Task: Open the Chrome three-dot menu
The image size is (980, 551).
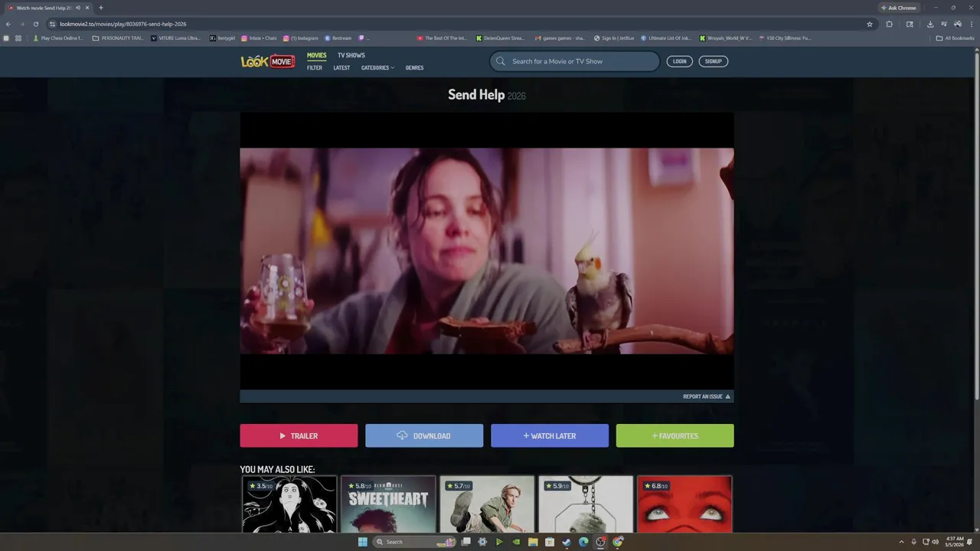Action: tap(972, 24)
